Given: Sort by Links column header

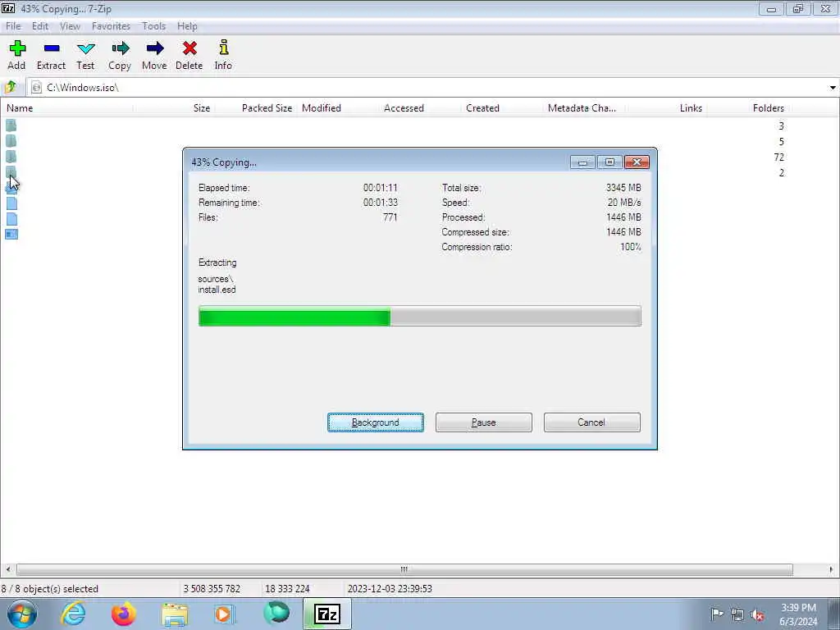Looking at the screenshot, I should (666, 107).
